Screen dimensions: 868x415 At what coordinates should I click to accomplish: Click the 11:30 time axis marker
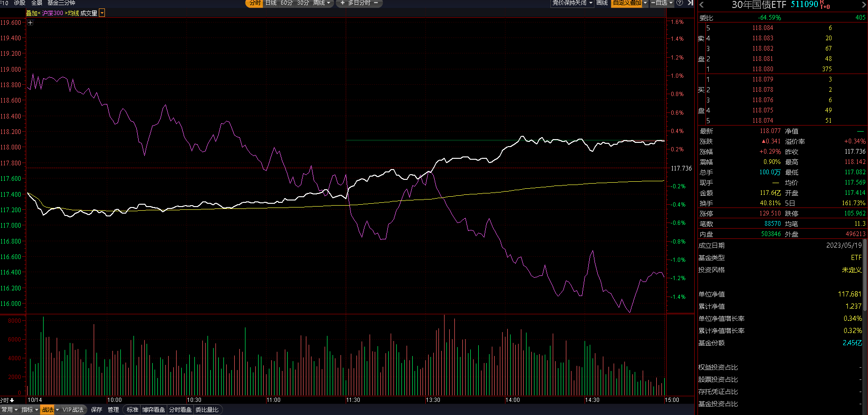tap(353, 400)
